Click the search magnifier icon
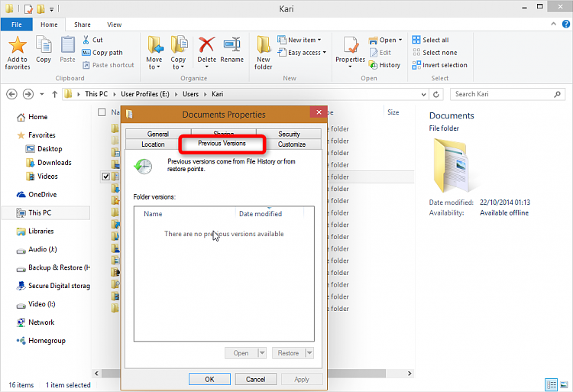Screen dimensions: 573x392 [557, 94]
